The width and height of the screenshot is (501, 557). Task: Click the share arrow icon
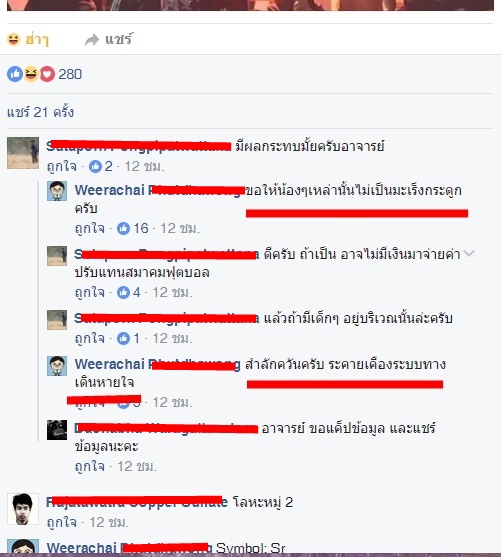tap(92, 40)
